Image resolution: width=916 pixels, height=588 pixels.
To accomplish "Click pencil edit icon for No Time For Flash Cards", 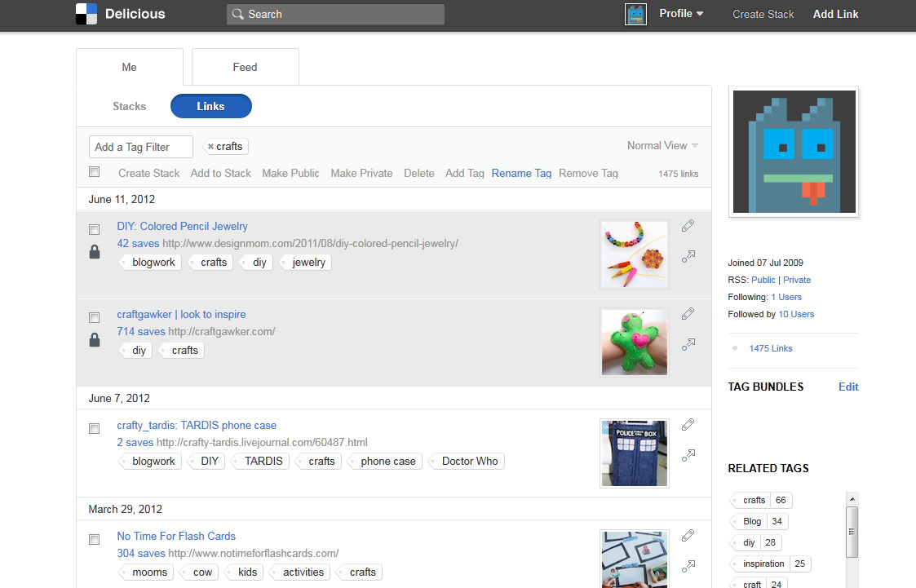I will (x=688, y=536).
